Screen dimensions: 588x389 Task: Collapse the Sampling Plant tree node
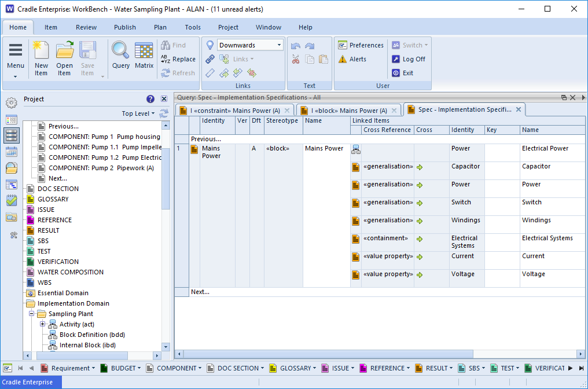[x=31, y=314]
